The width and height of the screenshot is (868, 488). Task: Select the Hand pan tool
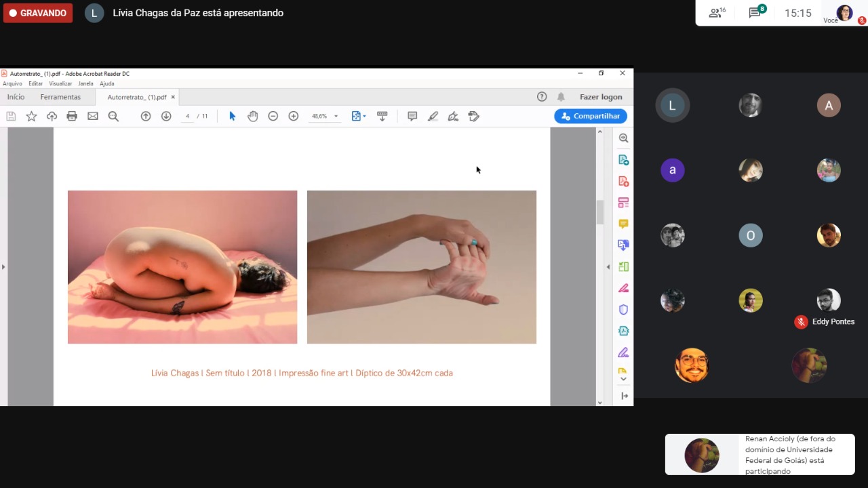pos(252,116)
